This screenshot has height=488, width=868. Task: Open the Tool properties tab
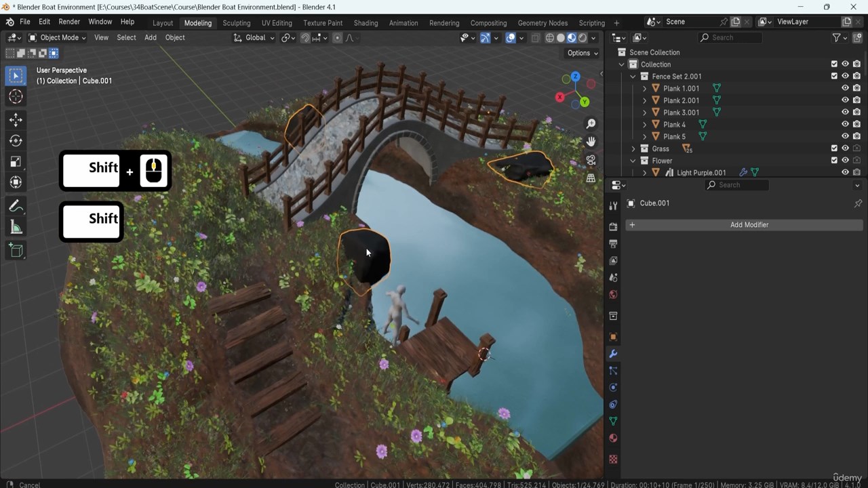click(613, 205)
